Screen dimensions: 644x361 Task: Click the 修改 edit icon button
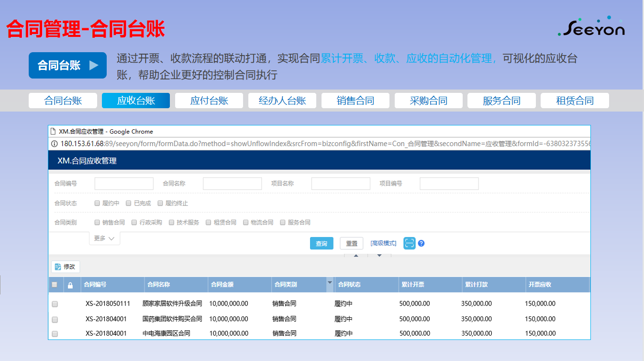pos(66,267)
